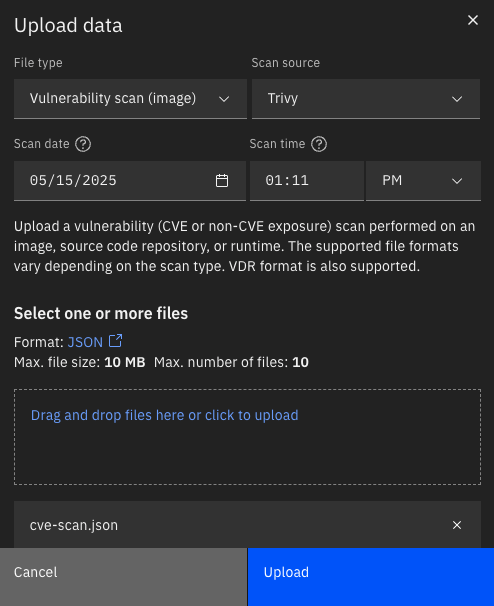This screenshot has height=606, width=494.
Task: Click the scan time field 01:11
Action: [x=307, y=181]
